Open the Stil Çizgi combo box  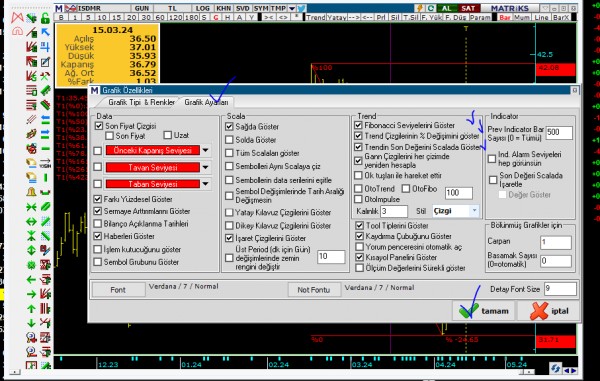coord(455,211)
